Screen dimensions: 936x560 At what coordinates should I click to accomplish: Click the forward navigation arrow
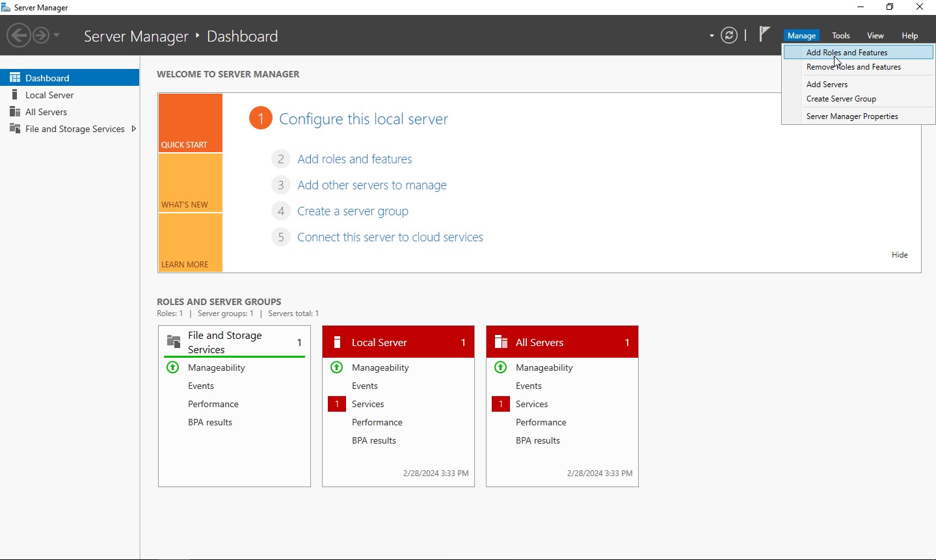pos(39,34)
